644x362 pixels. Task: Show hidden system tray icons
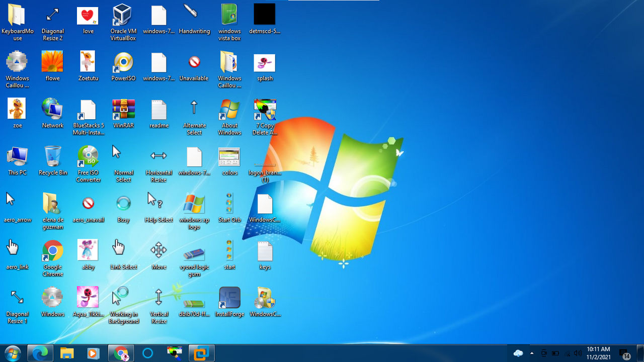coord(532,353)
